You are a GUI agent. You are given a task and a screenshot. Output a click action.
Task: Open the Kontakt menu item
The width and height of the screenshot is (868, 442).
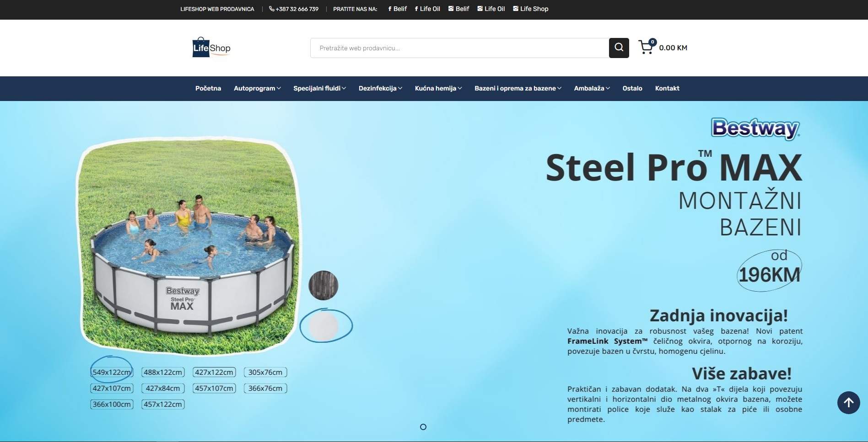(667, 88)
